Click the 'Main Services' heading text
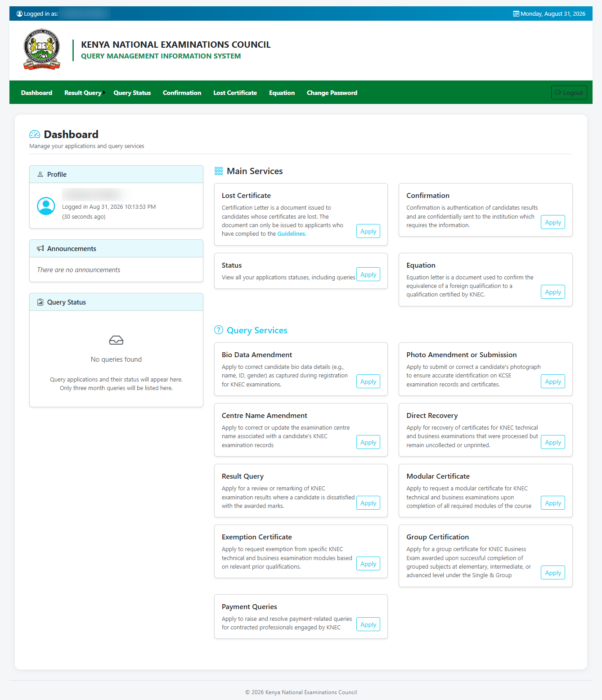602x700 pixels. 255,171
